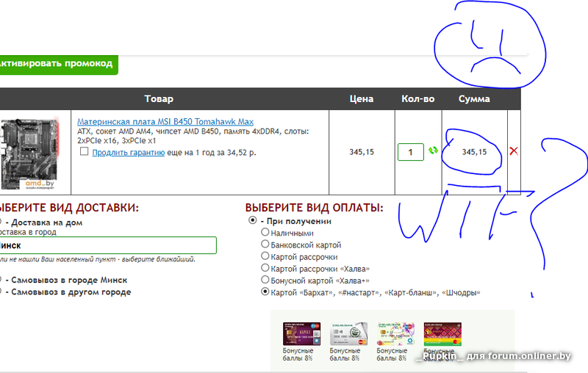The image size is (588, 373).
Task: Click the motherboard product thumbnail
Action: click(30, 153)
